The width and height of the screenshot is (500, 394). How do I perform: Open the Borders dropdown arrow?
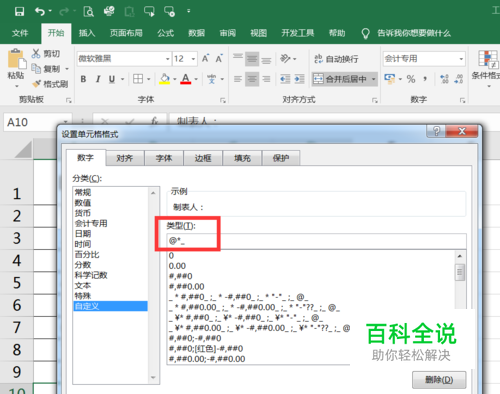pyautogui.click(x=148, y=79)
